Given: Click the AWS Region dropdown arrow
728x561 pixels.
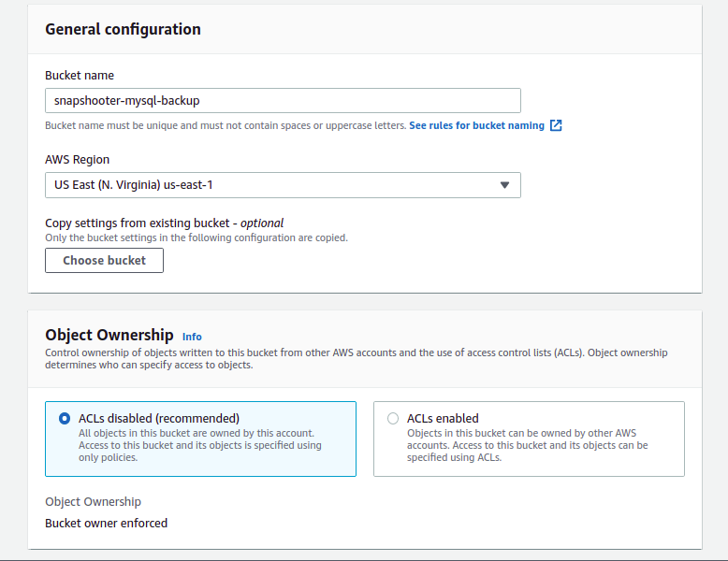Looking at the screenshot, I should (504, 185).
